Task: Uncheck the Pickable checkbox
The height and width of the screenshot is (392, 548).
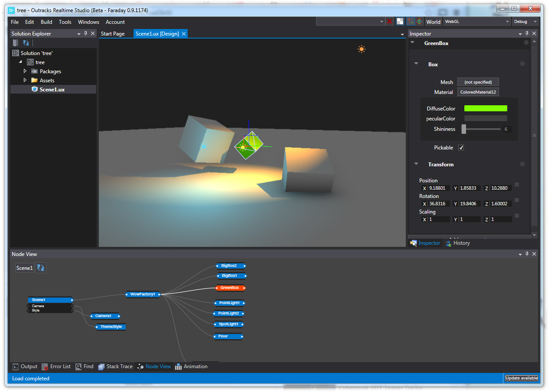Action: (x=461, y=148)
